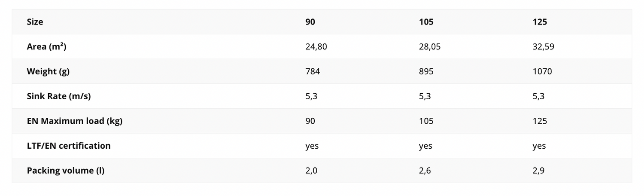644x196 pixels.
Task: Click the Packing volume (l) row label
Action: pos(66,171)
